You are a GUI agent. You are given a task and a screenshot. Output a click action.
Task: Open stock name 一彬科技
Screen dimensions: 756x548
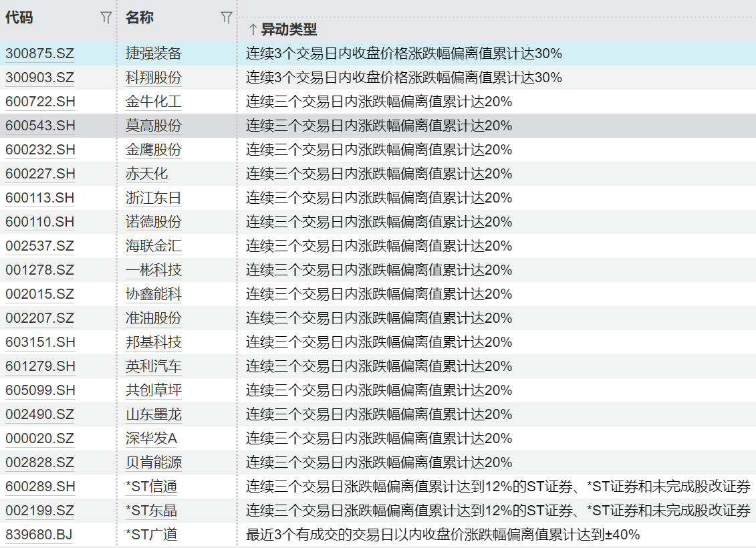pos(153,271)
